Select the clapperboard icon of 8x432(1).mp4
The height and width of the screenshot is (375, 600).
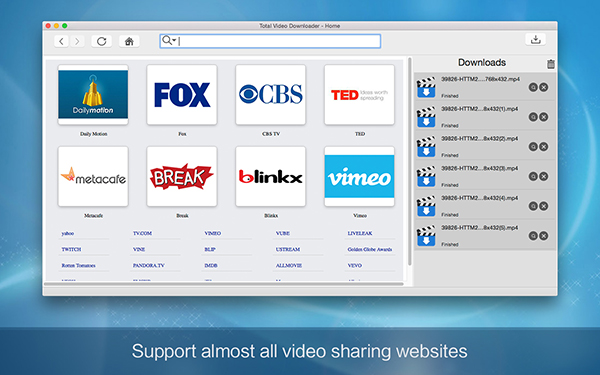coord(426,117)
